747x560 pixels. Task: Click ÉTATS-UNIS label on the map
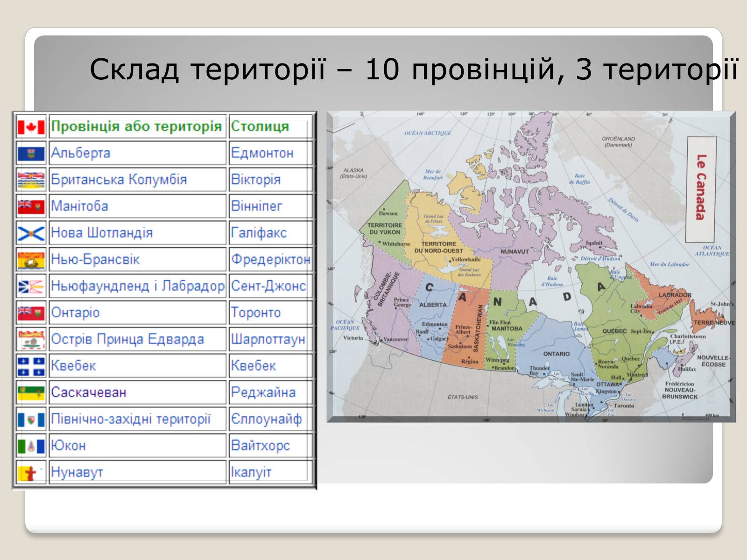point(463,397)
